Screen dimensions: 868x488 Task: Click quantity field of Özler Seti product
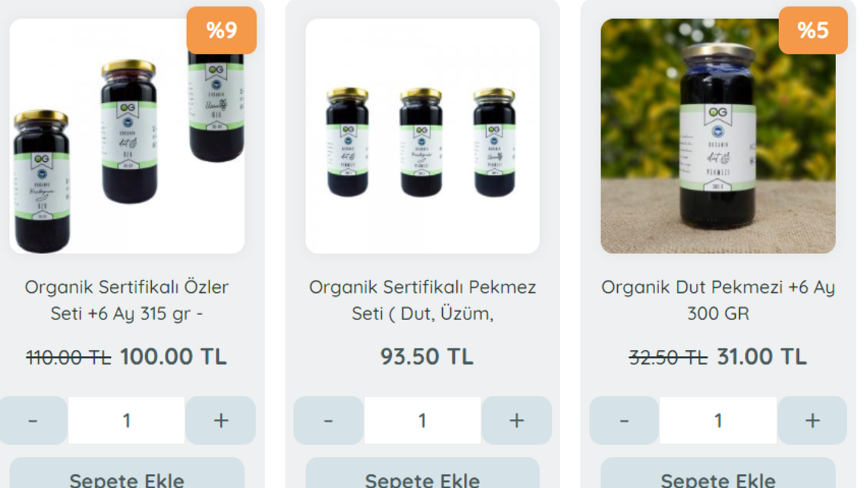(x=127, y=420)
